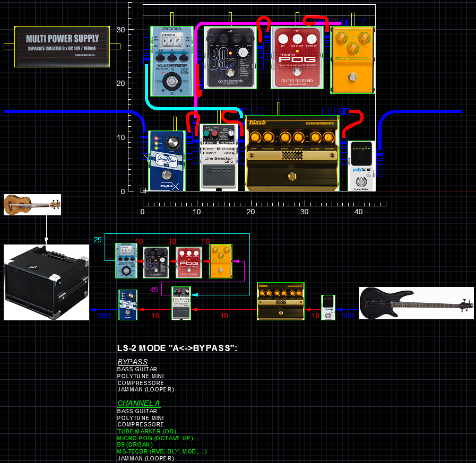Select the small Compressore pedal in the signal chain
Screen dimensions: 476x463
280,301
